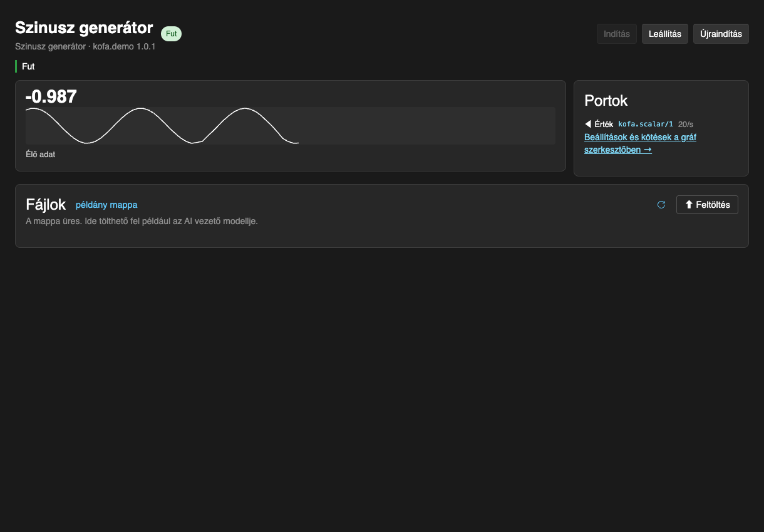The image size is (764, 532).
Task: Click the Szinusz generátor page title
Action: (x=84, y=28)
